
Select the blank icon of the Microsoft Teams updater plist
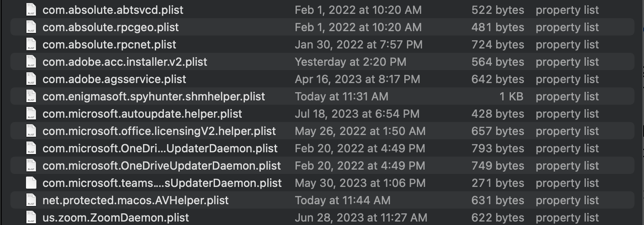click(x=31, y=183)
